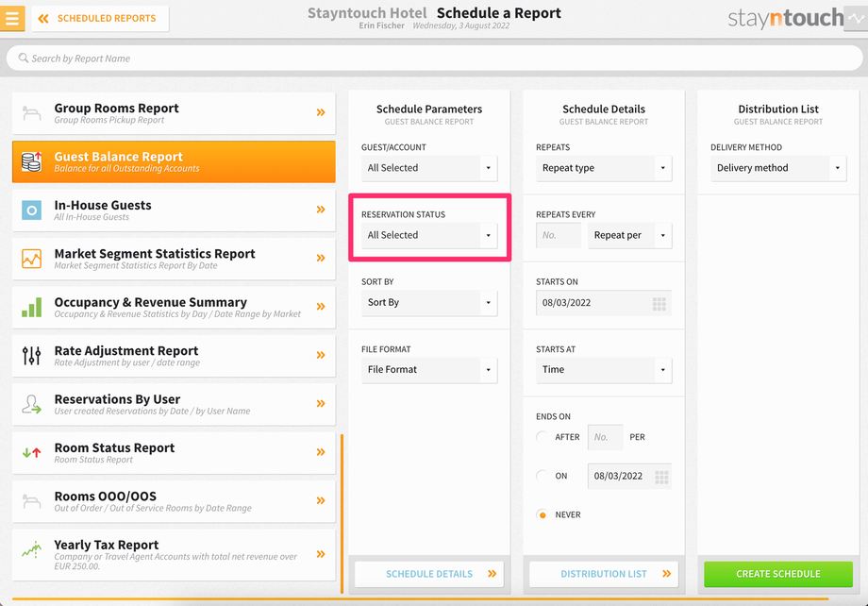
Task: Click the In-House Guests chevron arrow
Action: pos(321,210)
